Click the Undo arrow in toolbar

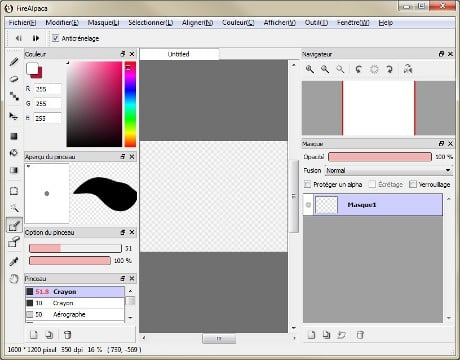(x=19, y=38)
